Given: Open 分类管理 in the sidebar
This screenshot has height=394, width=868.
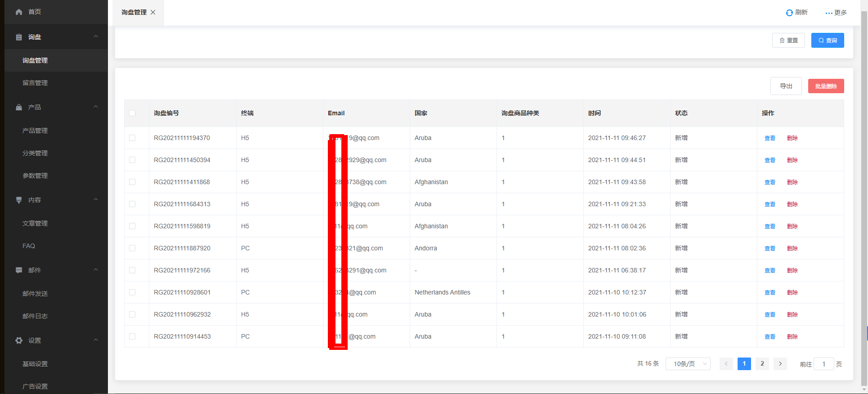Looking at the screenshot, I should (56, 153).
